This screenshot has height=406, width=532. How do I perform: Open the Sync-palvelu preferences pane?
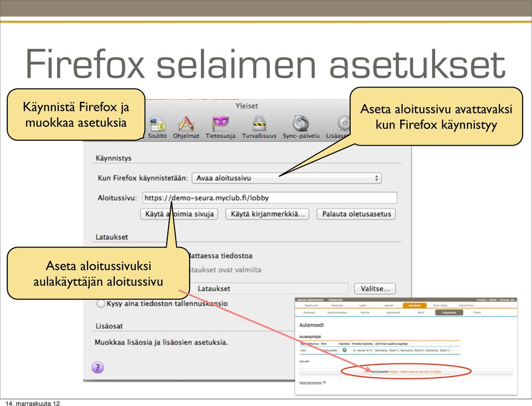point(301,127)
